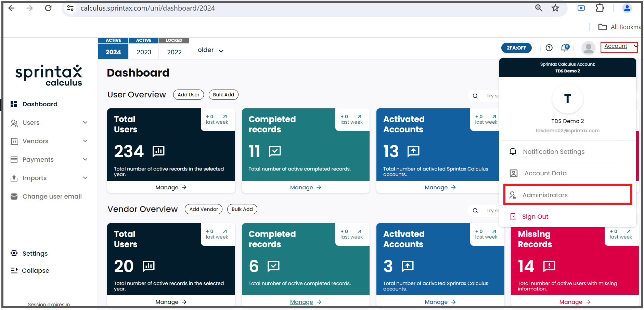
Task: Click the screen capture extension icon
Action: coord(581,8)
